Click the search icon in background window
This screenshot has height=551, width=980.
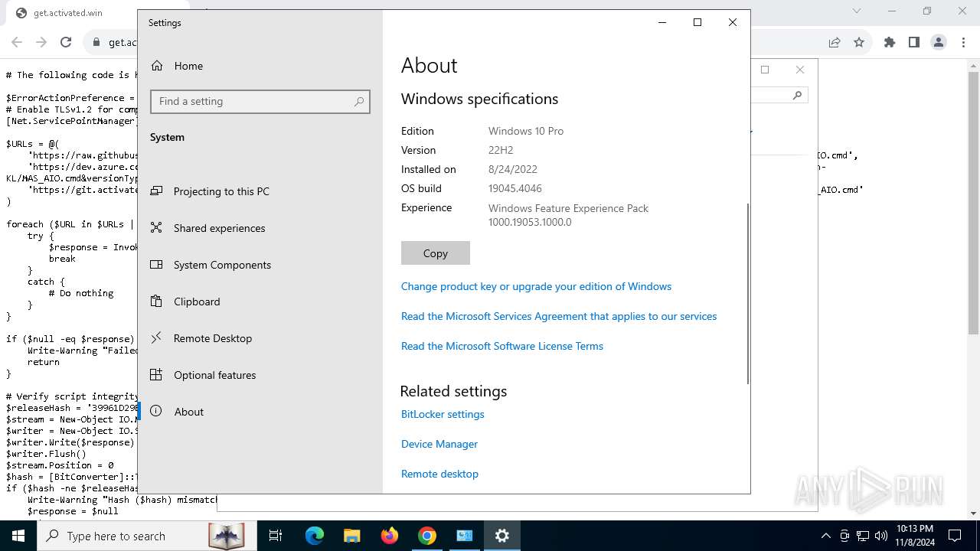[797, 96]
